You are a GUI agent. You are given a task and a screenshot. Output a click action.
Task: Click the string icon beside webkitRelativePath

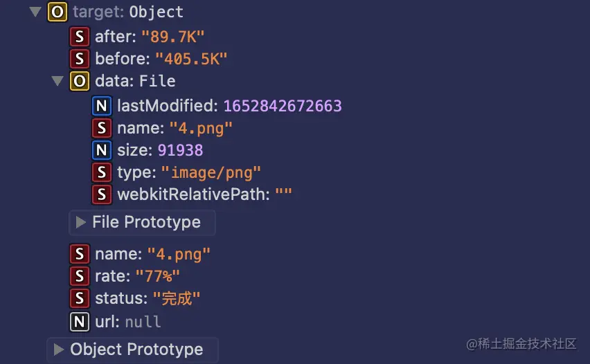click(x=102, y=194)
